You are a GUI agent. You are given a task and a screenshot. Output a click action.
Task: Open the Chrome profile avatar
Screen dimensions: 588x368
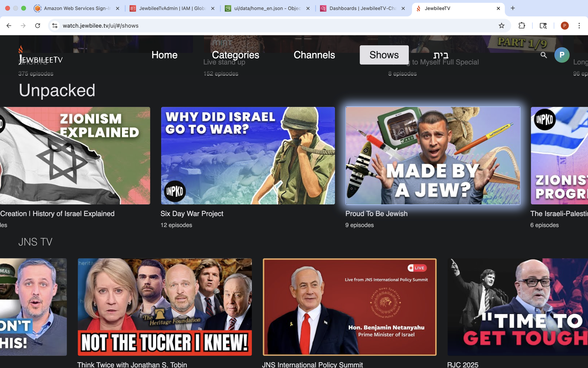click(565, 26)
